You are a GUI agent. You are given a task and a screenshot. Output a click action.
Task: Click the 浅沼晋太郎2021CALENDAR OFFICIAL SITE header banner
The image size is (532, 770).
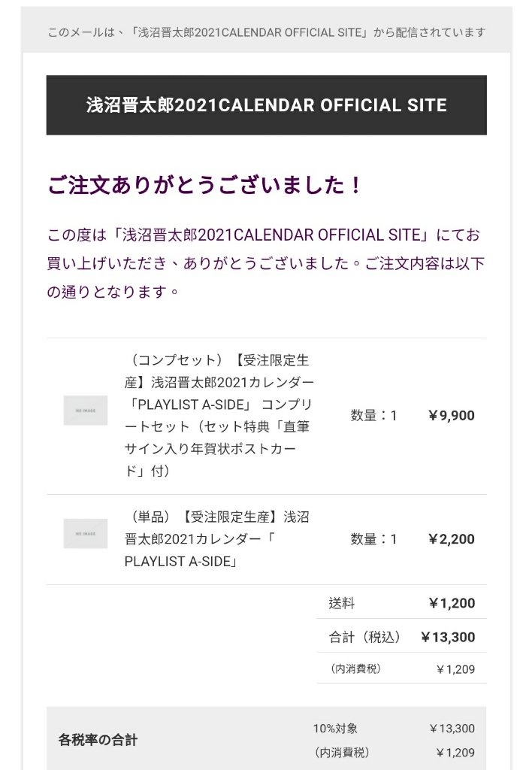pos(267,105)
